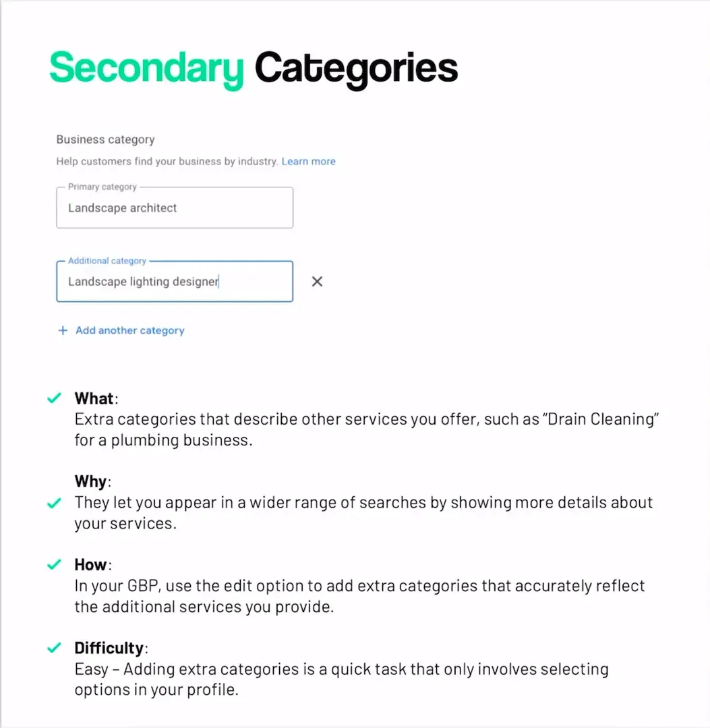
Task: Click Add another category
Action: [x=129, y=330]
